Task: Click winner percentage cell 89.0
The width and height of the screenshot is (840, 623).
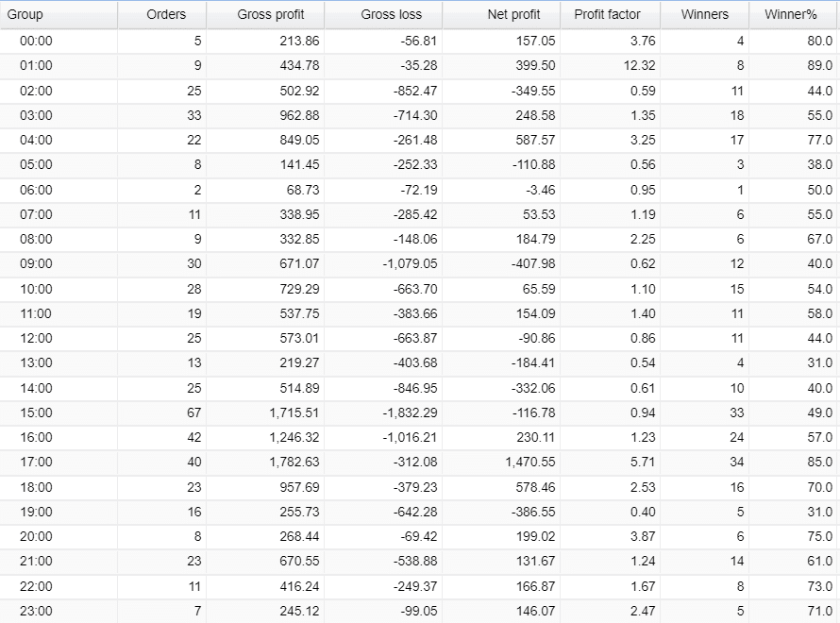Action: click(818, 66)
